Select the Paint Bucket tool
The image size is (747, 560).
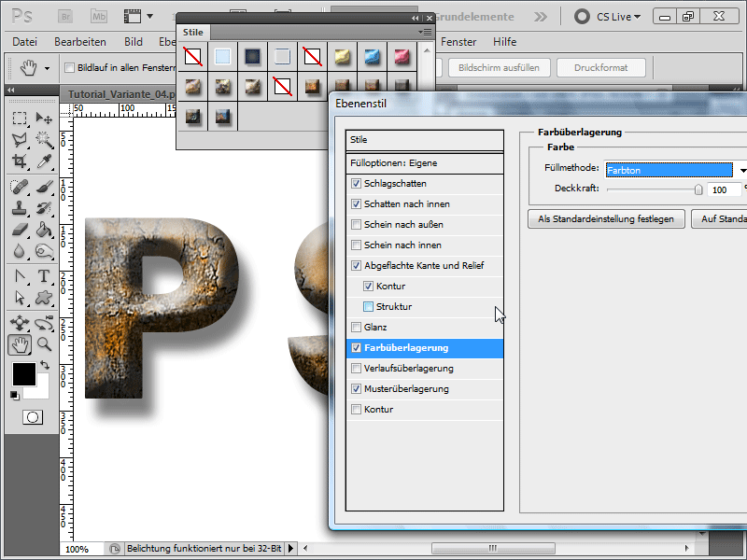click(44, 230)
